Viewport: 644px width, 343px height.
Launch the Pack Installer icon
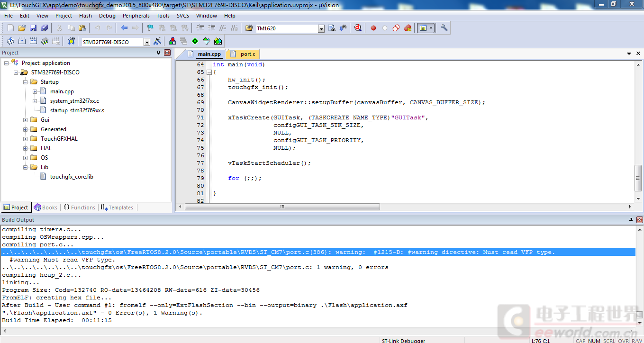pyautogui.click(x=218, y=41)
